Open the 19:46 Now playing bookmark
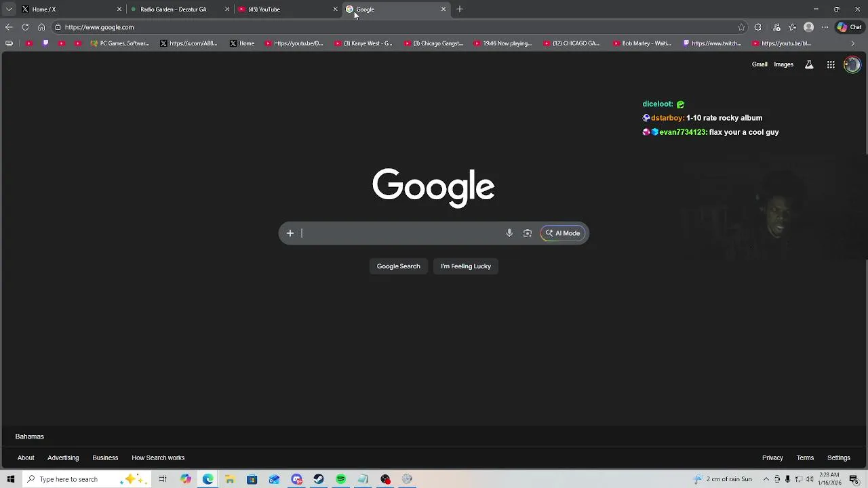Image resolution: width=868 pixels, height=488 pixels. (503, 43)
